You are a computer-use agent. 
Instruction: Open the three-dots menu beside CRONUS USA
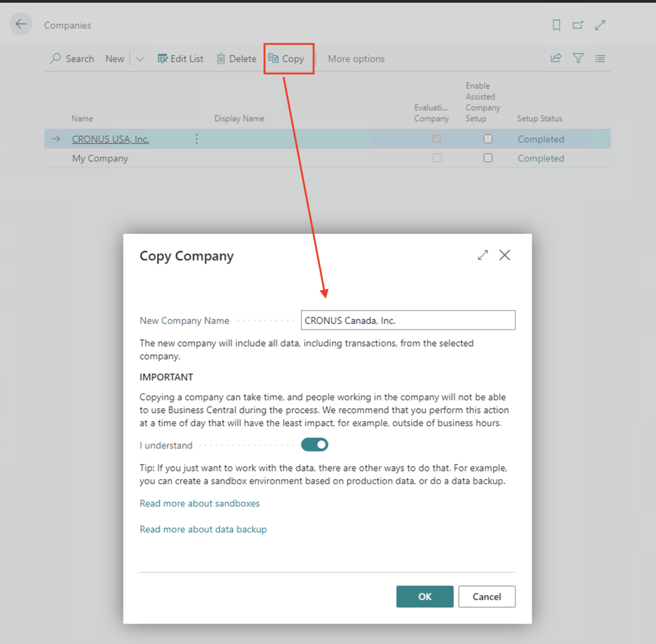(196, 139)
